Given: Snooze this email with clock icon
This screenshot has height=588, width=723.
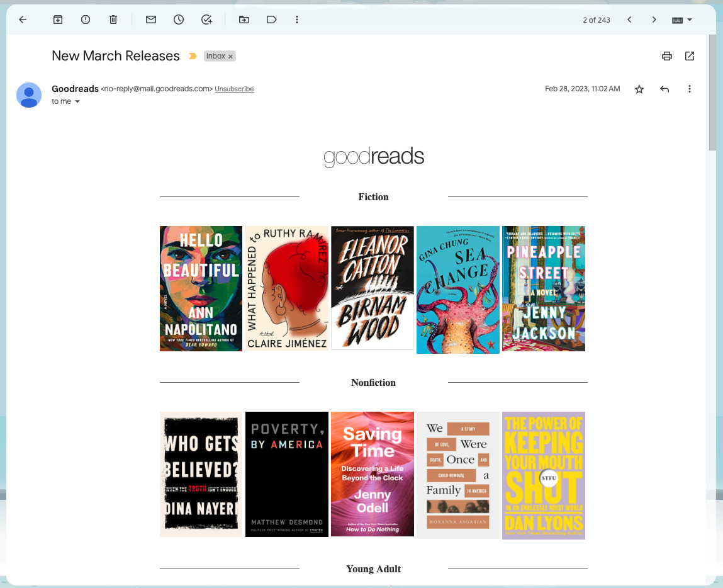Looking at the screenshot, I should pyautogui.click(x=179, y=20).
